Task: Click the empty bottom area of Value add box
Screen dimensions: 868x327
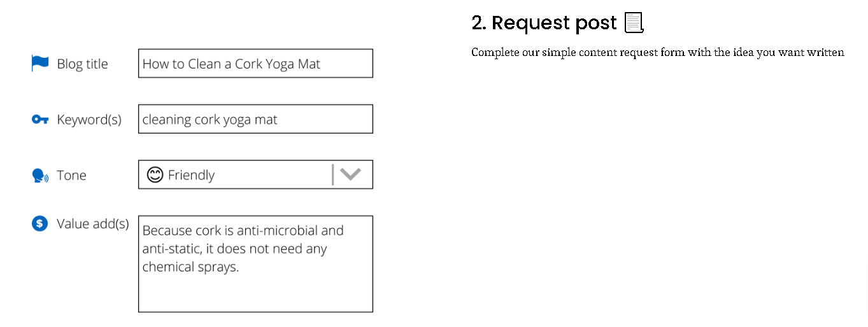Action: tap(255, 294)
